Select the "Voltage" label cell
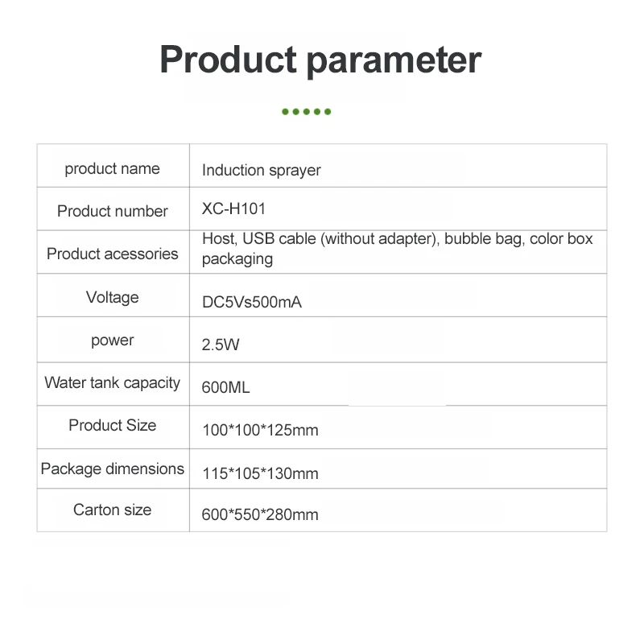The height and width of the screenshot is (644, 644). (113, 297)
